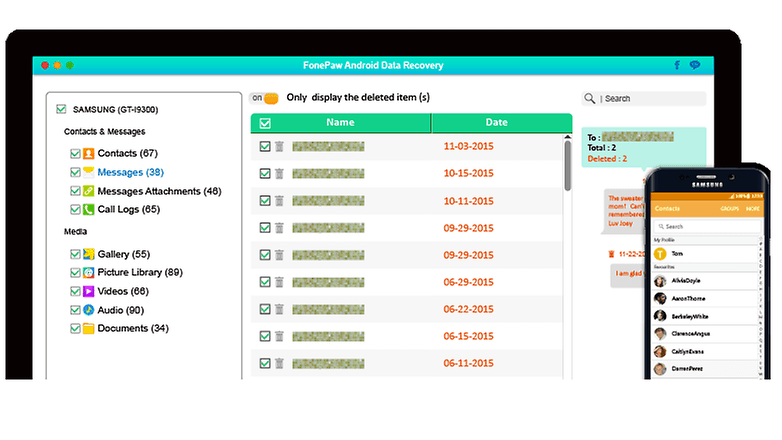Uncheck the Picture Library checkbox
Viewport: 782px width, 440px height.
pos(75,273)
